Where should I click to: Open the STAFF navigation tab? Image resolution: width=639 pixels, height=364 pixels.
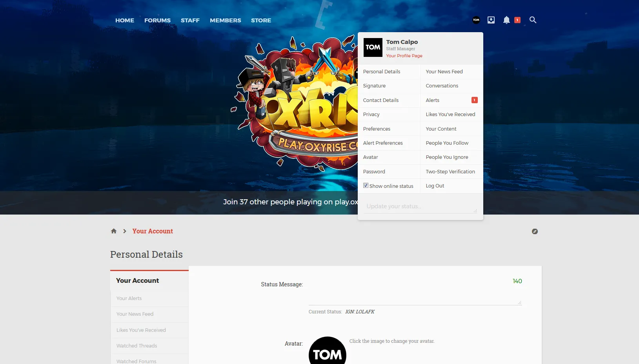190,20
